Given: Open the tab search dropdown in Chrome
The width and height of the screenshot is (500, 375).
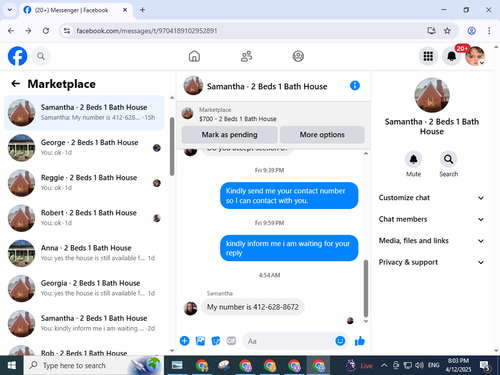Looking at the screenshot, I should (x=10, y=10).
